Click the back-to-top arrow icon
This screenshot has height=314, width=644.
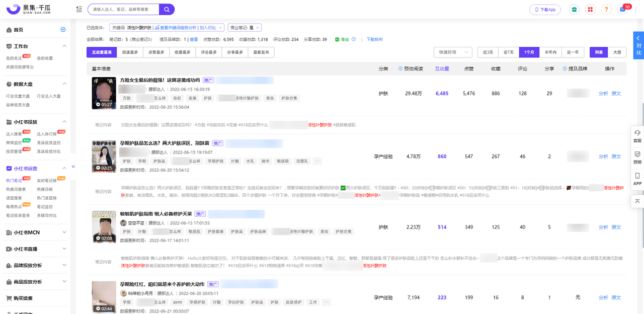click(x=637, y=201)
